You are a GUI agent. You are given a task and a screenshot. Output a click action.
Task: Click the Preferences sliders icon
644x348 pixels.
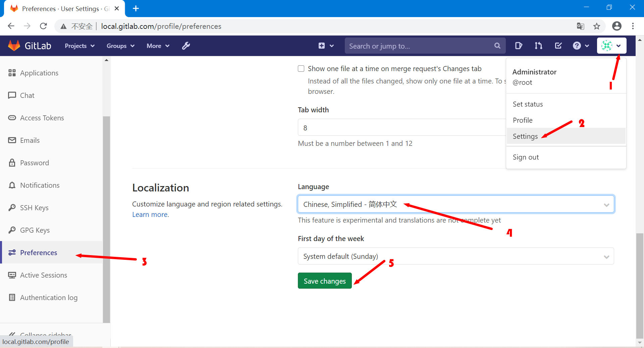pos(12,252)
